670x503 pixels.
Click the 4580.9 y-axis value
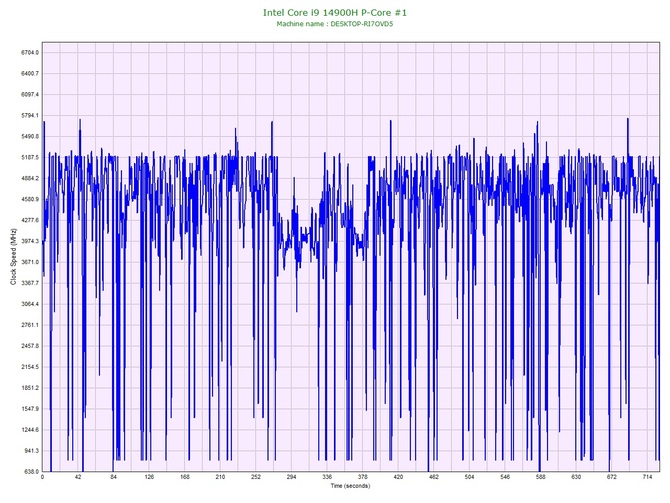point(30,199)
